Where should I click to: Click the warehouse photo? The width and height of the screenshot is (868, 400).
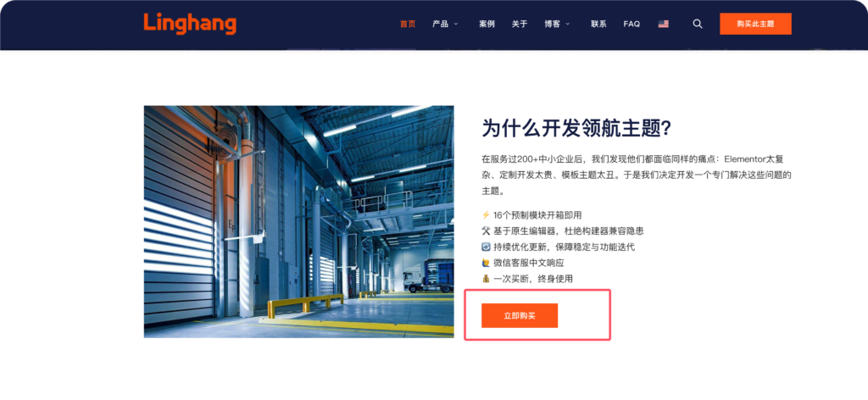click(x=299, y=222)
